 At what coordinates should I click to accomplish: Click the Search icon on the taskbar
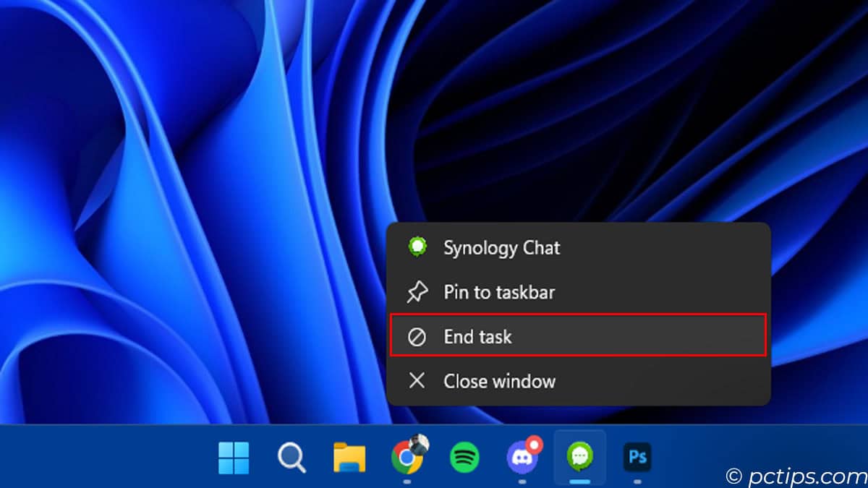point(291,457)
